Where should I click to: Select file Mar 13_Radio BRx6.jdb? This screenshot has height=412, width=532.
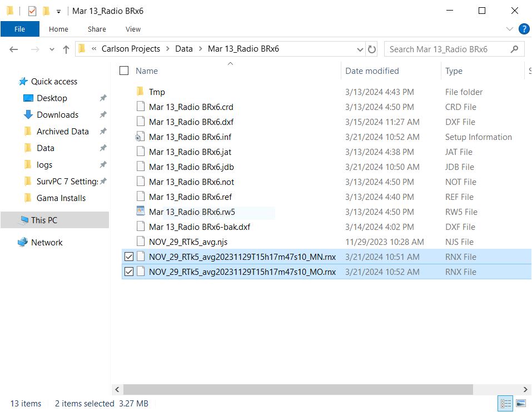click(191, 167)
